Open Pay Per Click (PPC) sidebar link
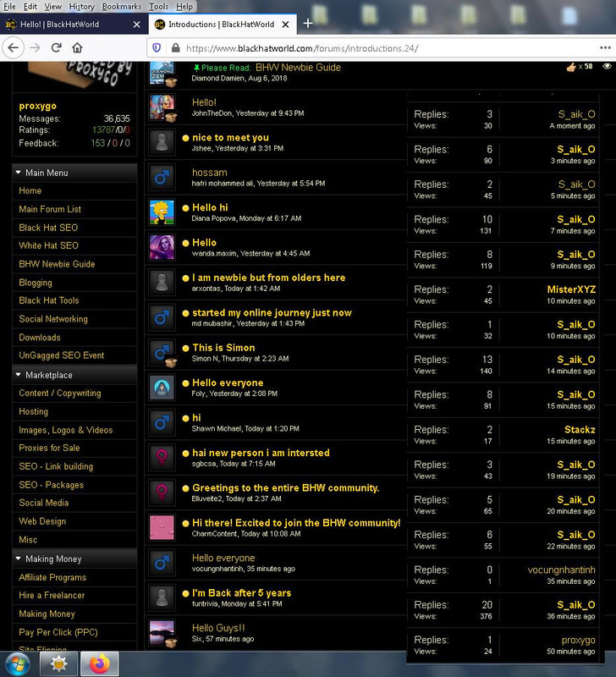Image resolution: width=616 pixels, height=677 pixels. point(58,632)
